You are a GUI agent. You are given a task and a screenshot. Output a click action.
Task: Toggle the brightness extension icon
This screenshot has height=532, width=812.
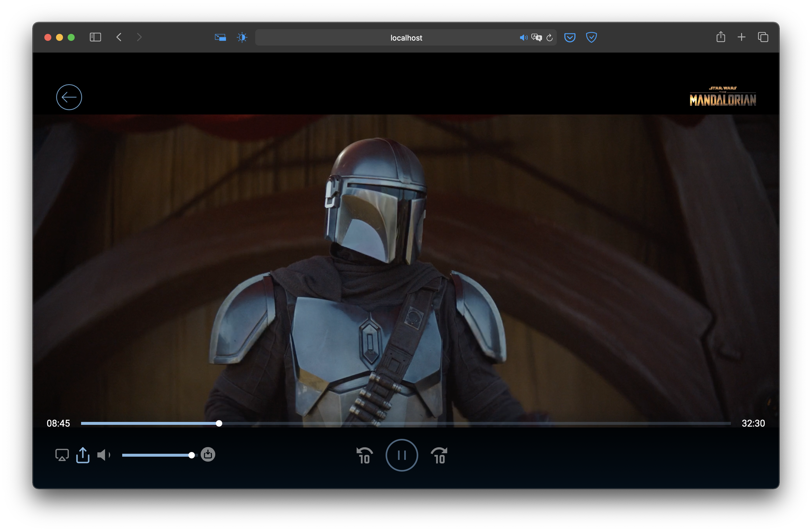click(242, 37)
